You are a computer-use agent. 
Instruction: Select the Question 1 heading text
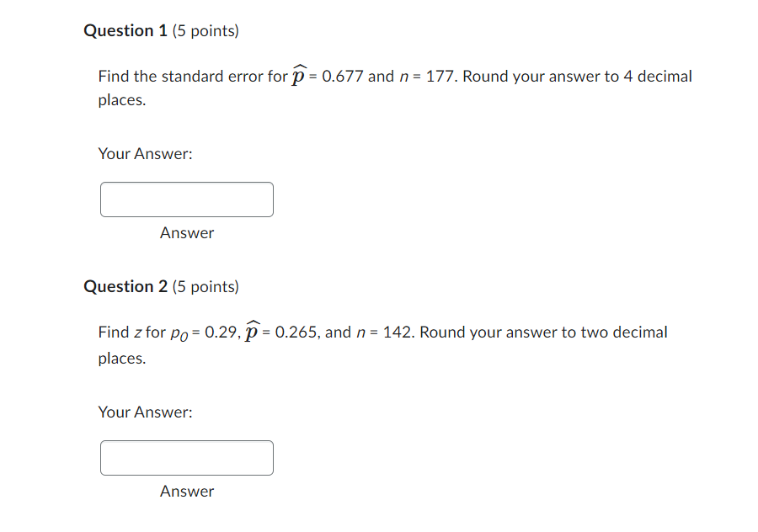[125, 30]
